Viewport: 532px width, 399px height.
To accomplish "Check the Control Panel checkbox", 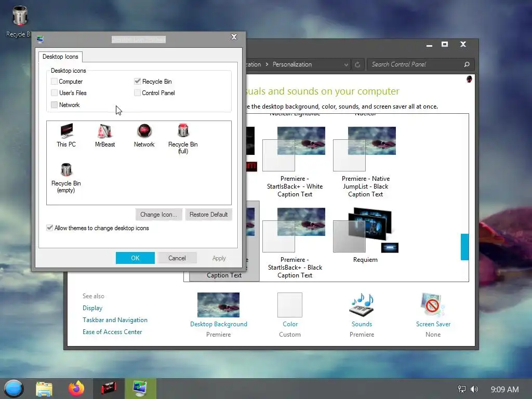I will pyautogui.click(x=137, y=92).
